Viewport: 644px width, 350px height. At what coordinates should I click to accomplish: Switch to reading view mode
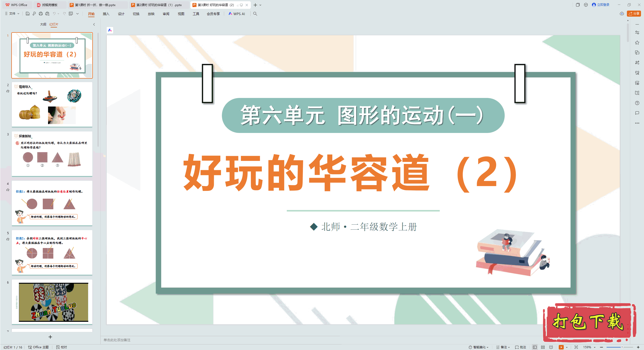[551, 347]
